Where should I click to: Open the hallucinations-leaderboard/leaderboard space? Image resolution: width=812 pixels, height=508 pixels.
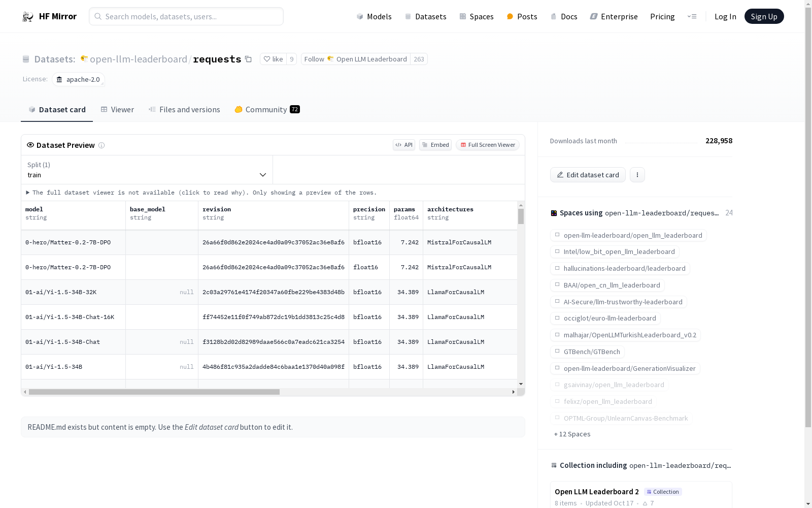(x=620, y=268)
